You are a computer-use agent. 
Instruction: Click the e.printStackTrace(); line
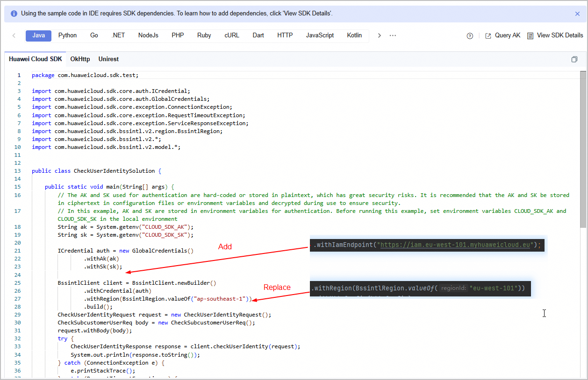(103, 371)
